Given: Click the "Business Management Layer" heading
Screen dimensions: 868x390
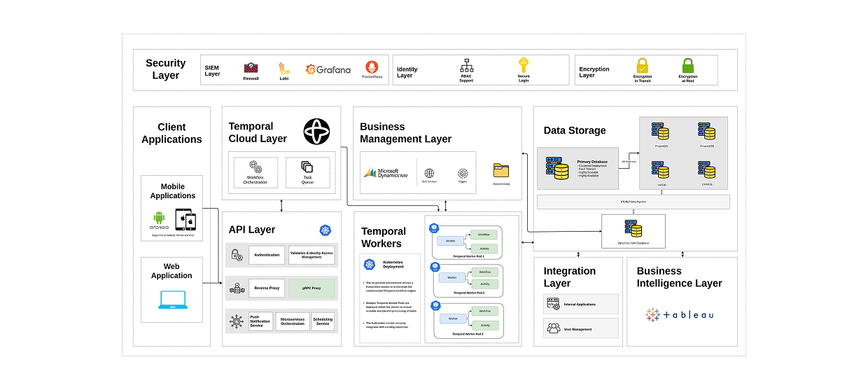Looking at the screenshot, I should (406, 133).
